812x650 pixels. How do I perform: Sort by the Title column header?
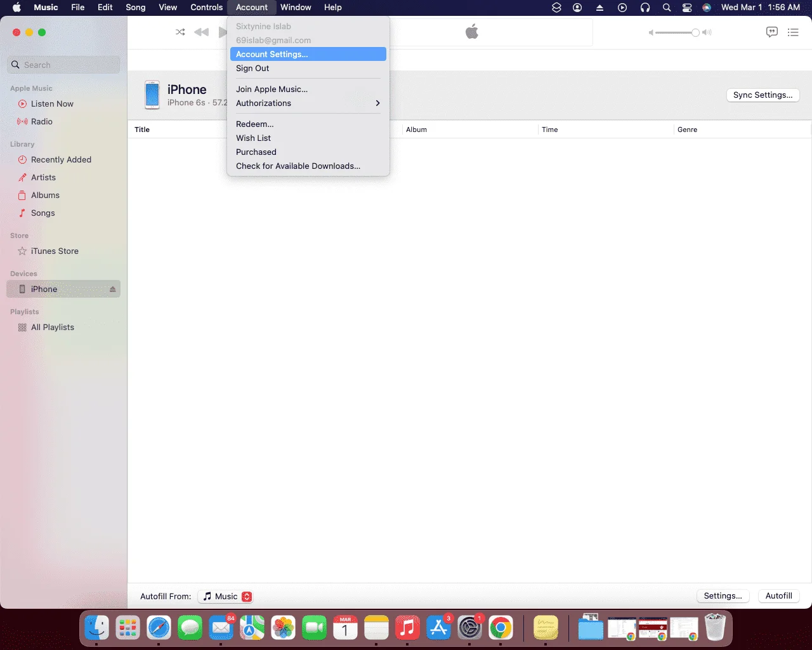pos(142,129)
